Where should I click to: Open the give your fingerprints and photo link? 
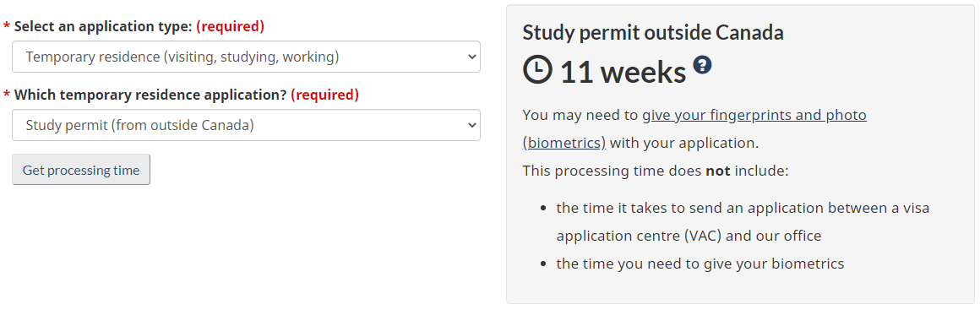pyautogui.click(x=754, y=115)
